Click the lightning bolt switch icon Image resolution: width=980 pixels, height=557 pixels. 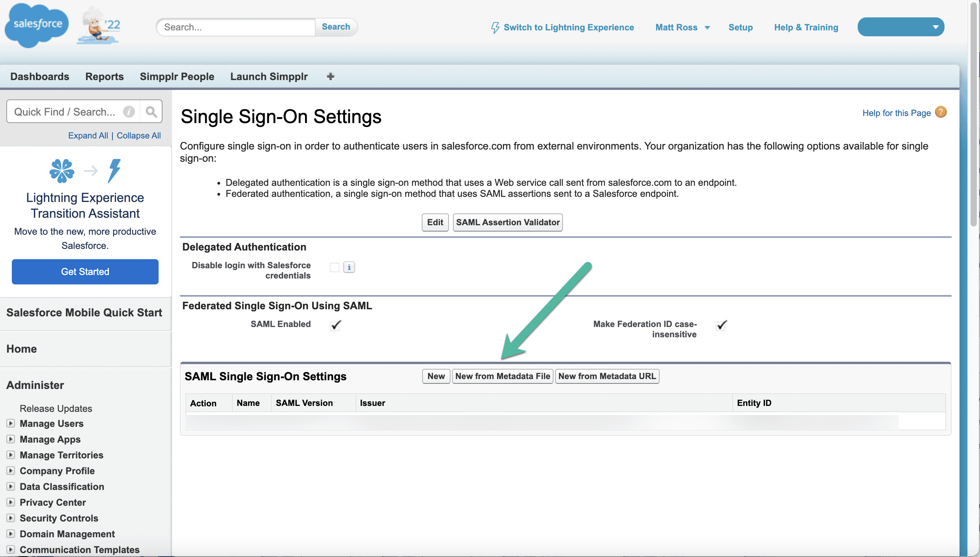(495, 28)
